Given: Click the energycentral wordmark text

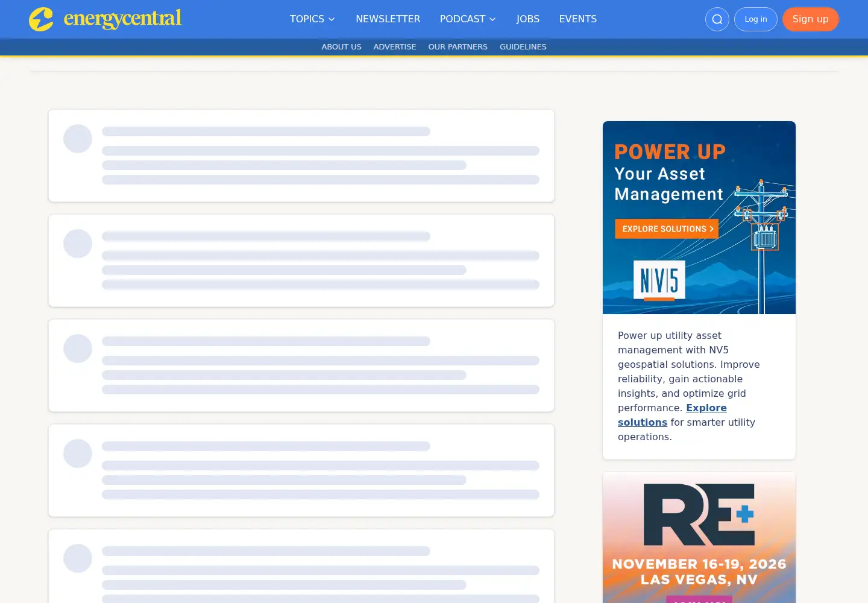Looking at the screenshot, I should 122,19.
